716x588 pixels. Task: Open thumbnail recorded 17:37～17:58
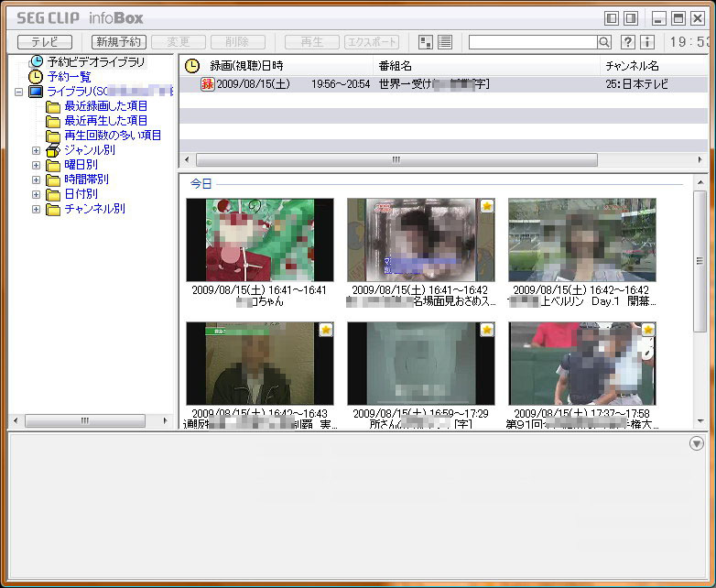click(582, 364)
